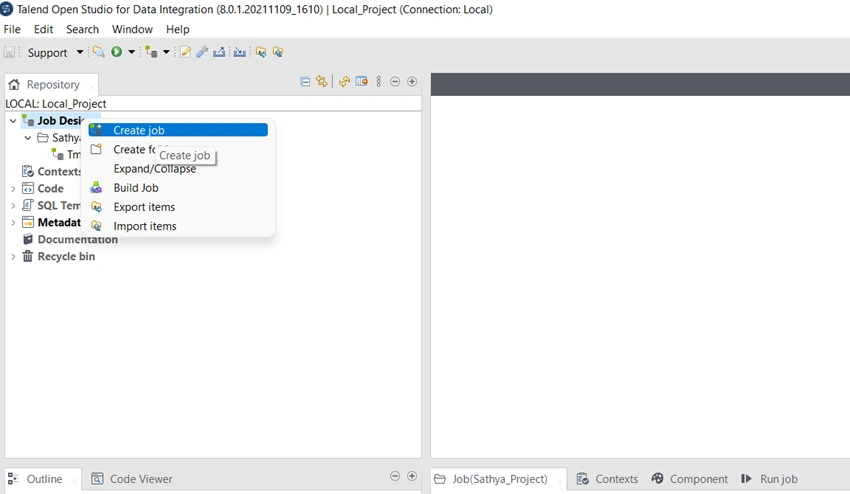
Task: Switch to the Code Viewer tab
Action: [x=132, y=479]
